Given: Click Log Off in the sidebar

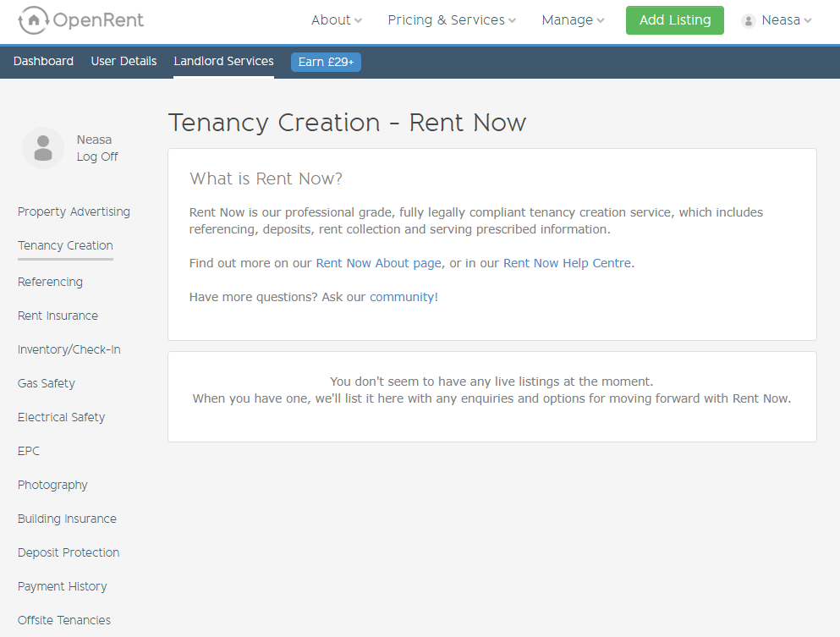Looking at the screenshot, I should 97,157.
